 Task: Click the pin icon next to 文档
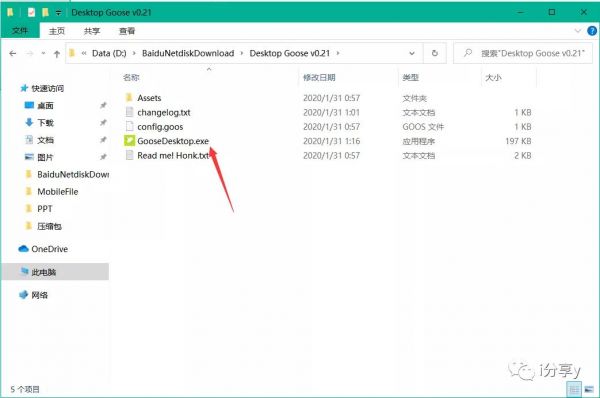(x=103, y=140)
